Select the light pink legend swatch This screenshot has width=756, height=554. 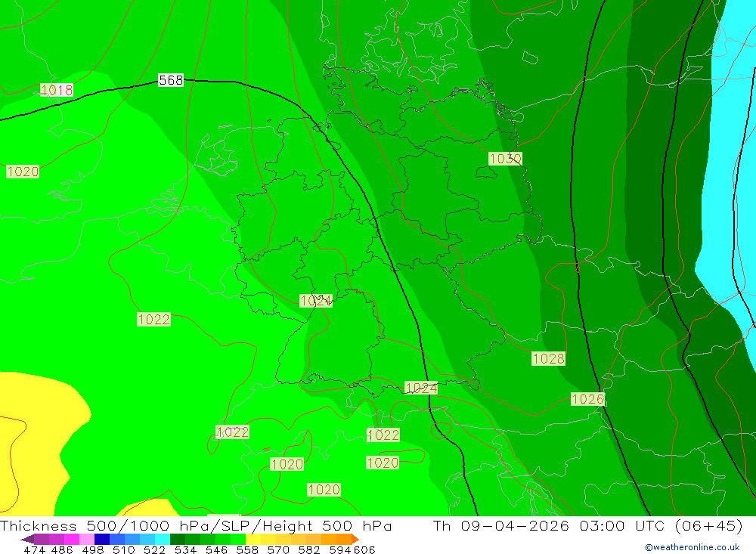[87, 539]
